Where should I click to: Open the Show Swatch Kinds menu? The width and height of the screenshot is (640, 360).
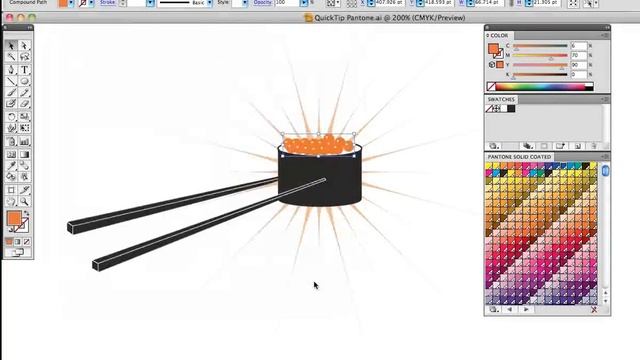(x=528, y=146)
